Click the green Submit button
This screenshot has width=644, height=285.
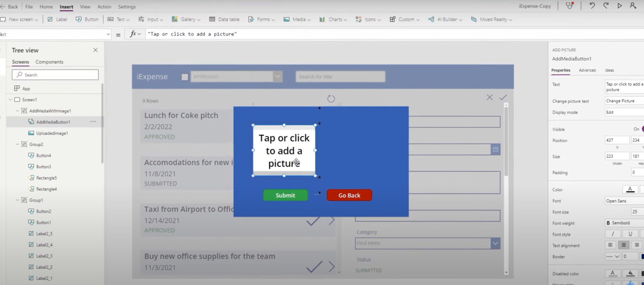click(x=285, y=195)
